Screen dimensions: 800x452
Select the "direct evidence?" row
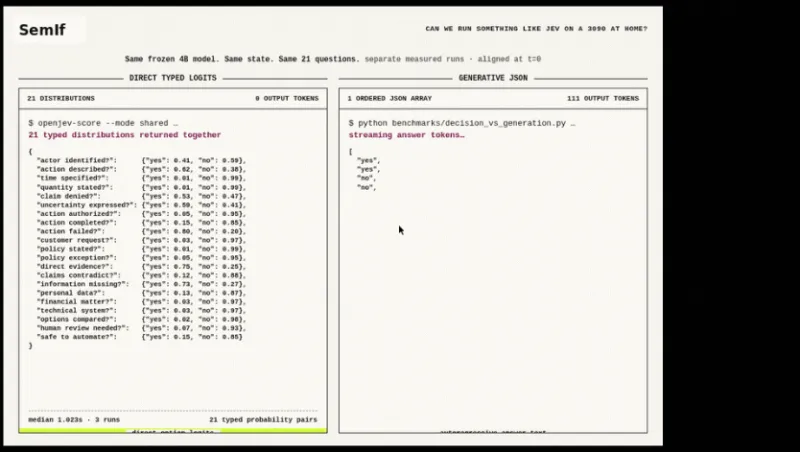[x=141, y=266]
